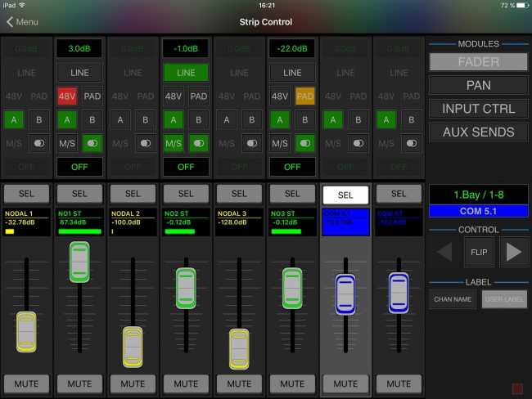Open the INPUT CTRL module
Viewport: 532px width, 399px height.
tap(479, 109)
